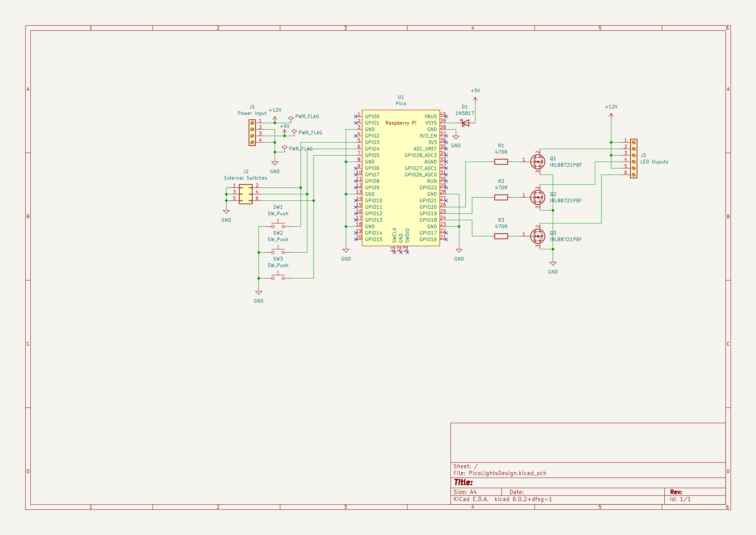Click the 'VBUS' pin label
Viewport: 756px width, 535px height.
[x=430, y=116]
